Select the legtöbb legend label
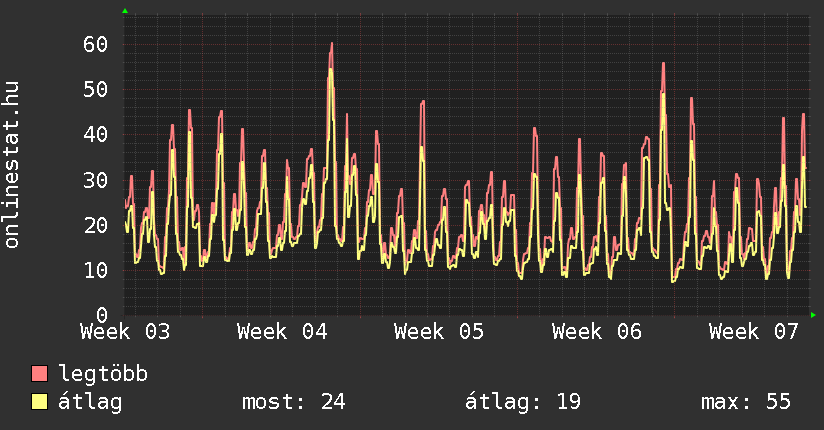This screenshot has width=824, height=430. [103, 374]
